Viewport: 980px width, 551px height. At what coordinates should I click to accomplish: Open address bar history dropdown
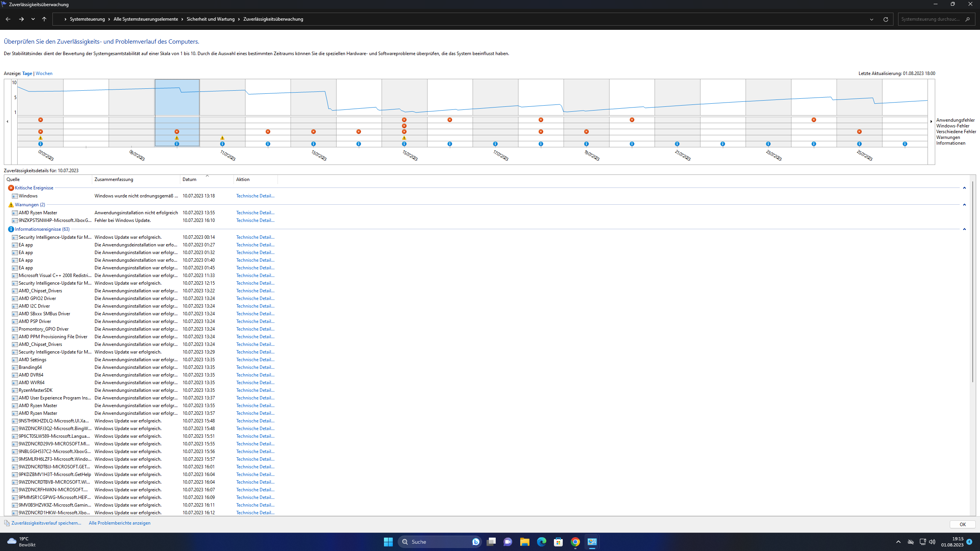872,19
